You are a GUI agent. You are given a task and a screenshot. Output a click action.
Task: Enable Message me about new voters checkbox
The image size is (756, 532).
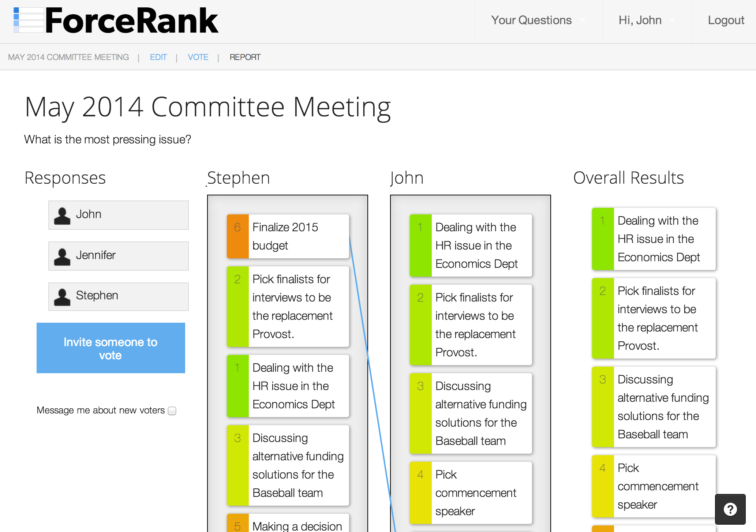172,411
